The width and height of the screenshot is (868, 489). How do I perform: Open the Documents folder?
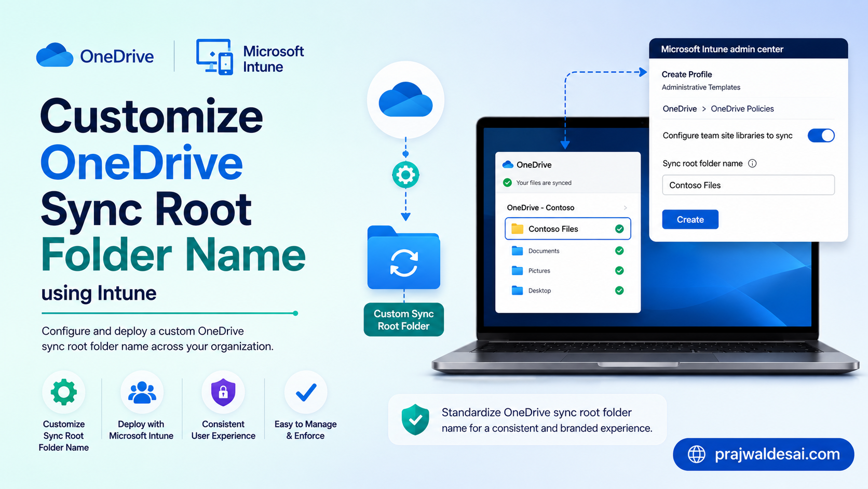[x=544, y=251]
